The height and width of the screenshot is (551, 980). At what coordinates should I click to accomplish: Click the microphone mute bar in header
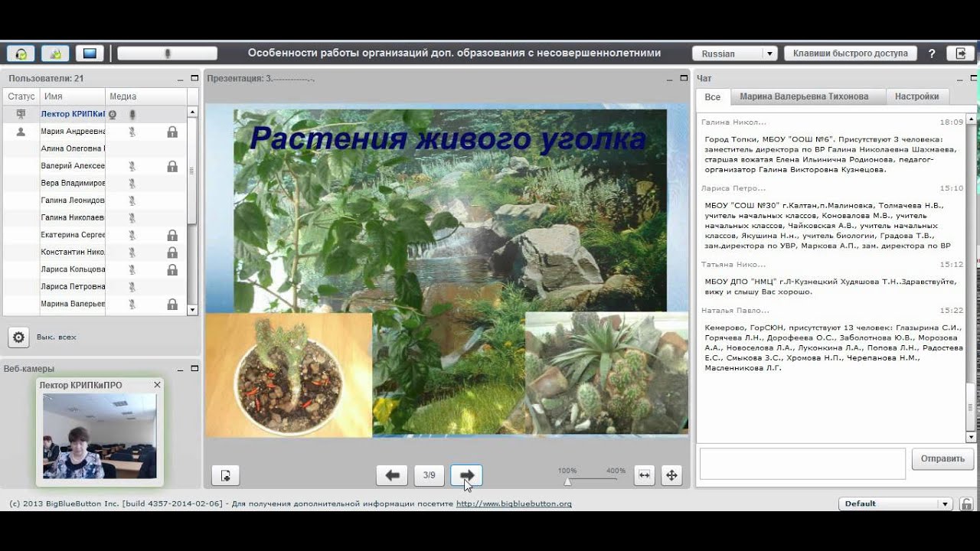point(167,54)
